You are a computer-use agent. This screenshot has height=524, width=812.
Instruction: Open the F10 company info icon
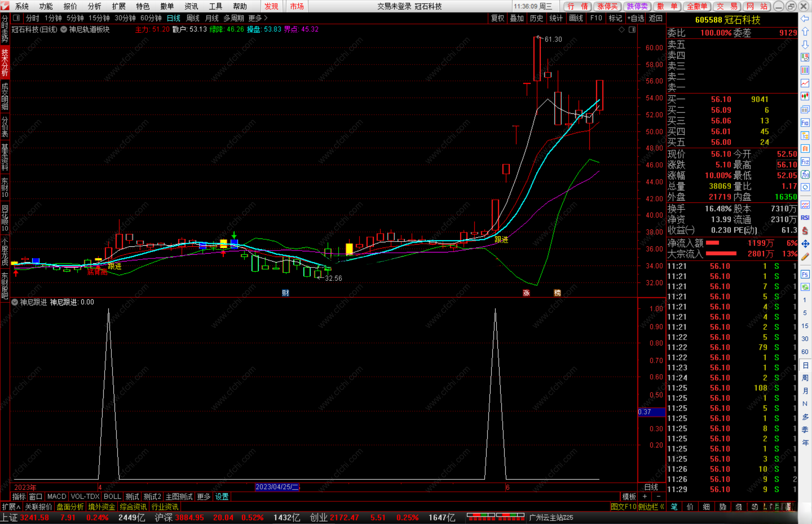pos(805,123)
